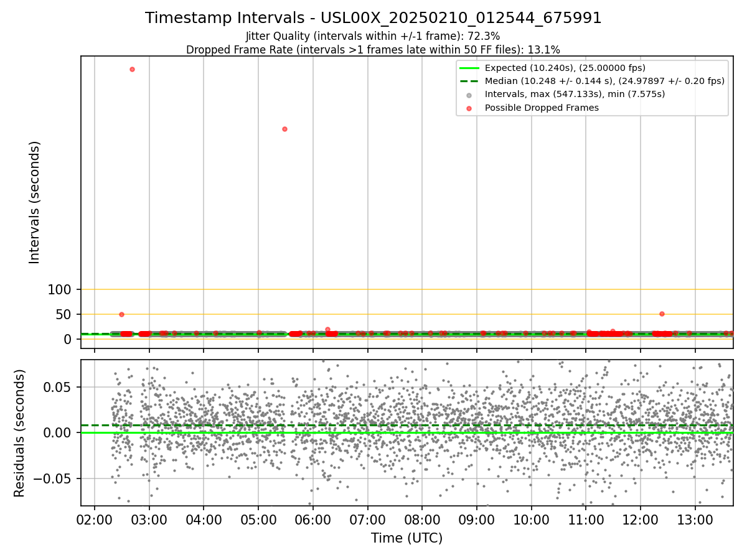Click the red dropped-frame point at 50 near 02:30
Screen dimensions: 747x560
pyautogui.click(x=121, y=314)
